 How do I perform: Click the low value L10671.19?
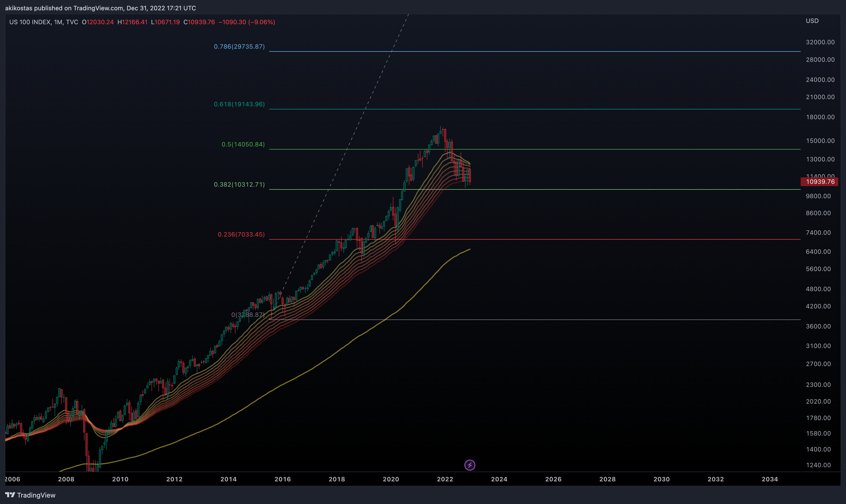[166, 22]
